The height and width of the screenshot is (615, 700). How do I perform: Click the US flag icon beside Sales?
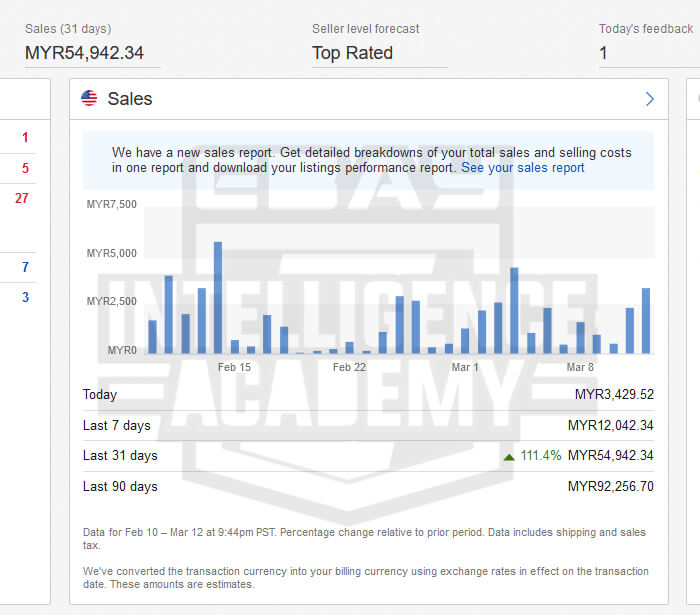pyautogui.click(x=89, y=98)
